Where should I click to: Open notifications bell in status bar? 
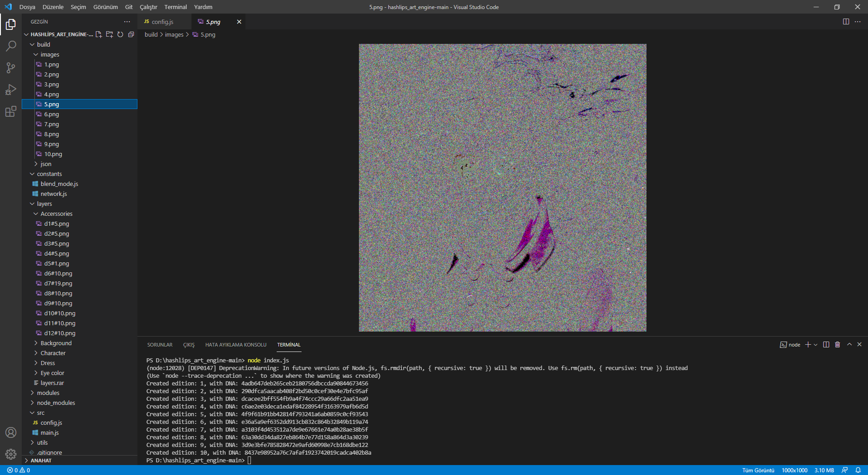click(x=858, y=470)
